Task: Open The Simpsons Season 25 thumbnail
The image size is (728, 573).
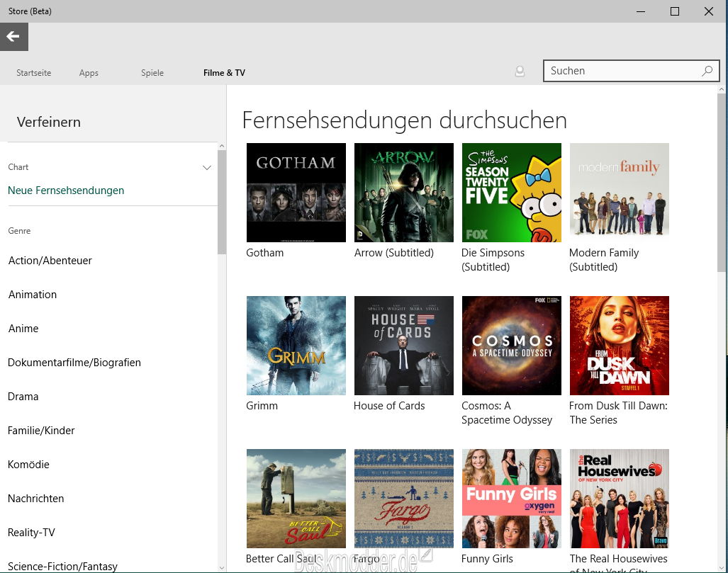Action: click(x=512, y=193)
